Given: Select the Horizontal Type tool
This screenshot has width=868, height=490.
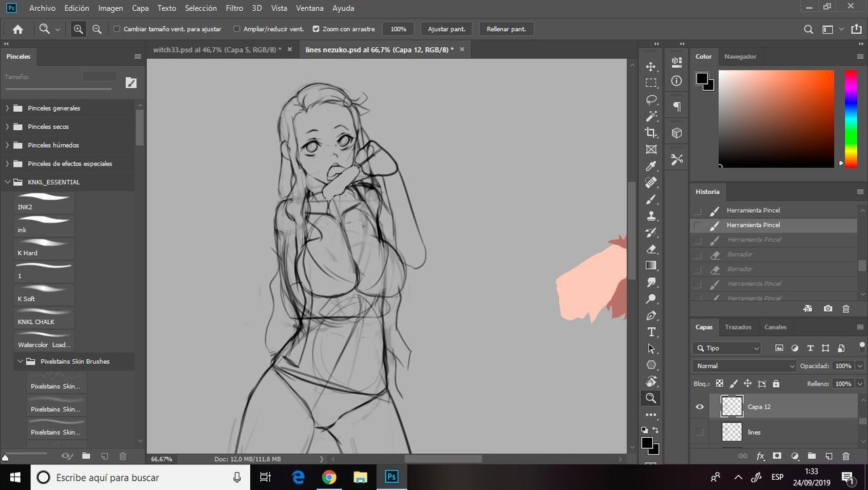Looking at the screenshot, I should [x=651, y=332].
